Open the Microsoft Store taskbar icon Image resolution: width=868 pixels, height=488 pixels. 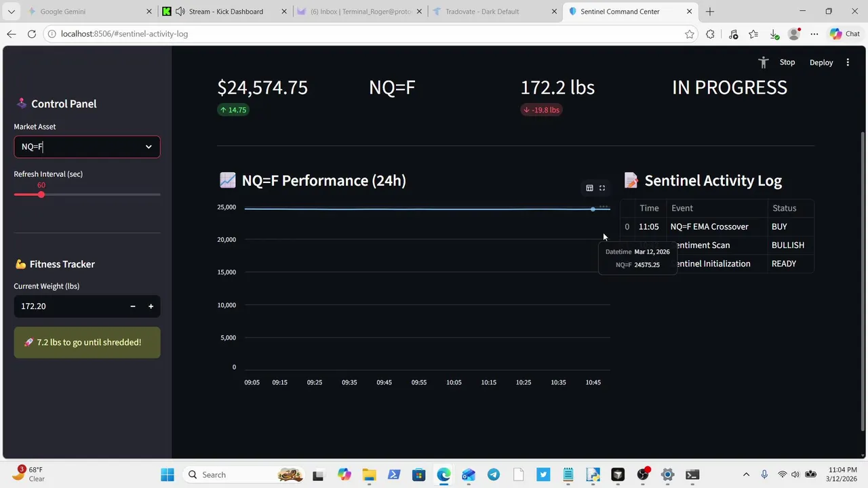click(x=419, y=474)
